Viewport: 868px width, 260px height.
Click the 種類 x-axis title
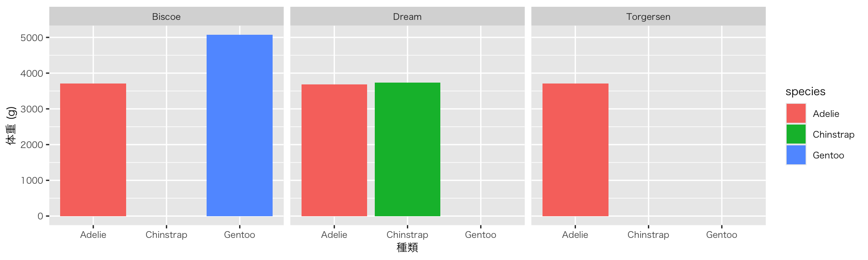tap(407, 247)
